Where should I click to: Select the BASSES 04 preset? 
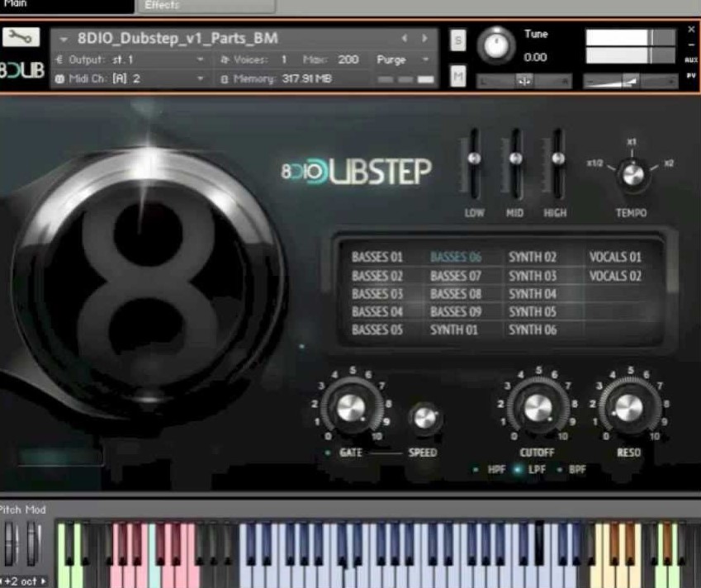point(377,311)
